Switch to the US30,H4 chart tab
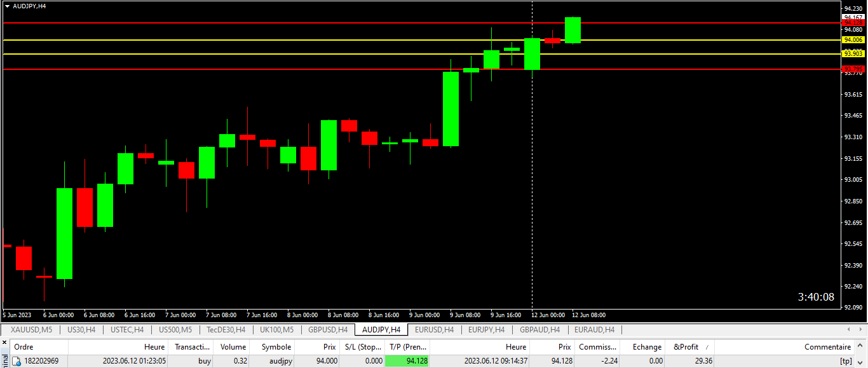 tap(81, 330)
